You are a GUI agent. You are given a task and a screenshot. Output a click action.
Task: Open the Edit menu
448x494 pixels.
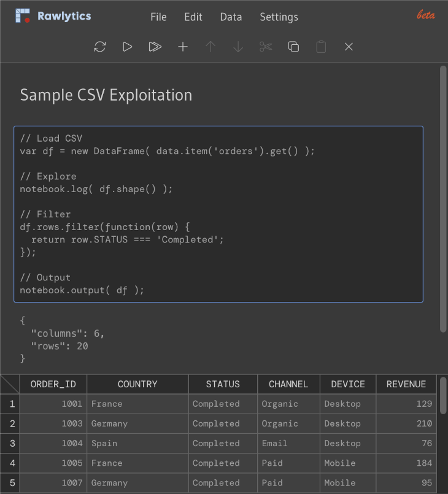[x=193, y=17]
